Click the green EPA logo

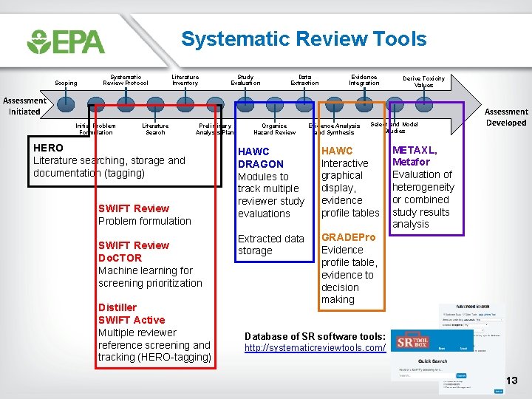pyautogui.click(x=66, y=41)
